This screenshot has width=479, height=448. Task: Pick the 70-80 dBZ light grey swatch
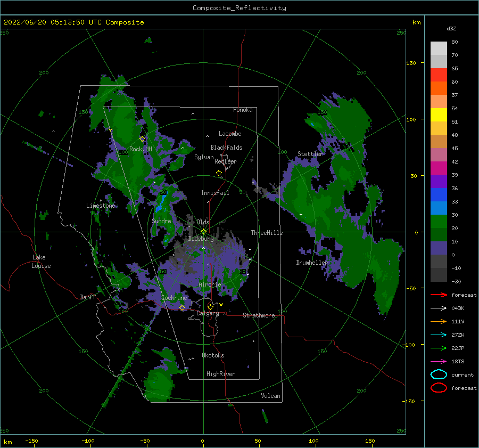[439, 48]
